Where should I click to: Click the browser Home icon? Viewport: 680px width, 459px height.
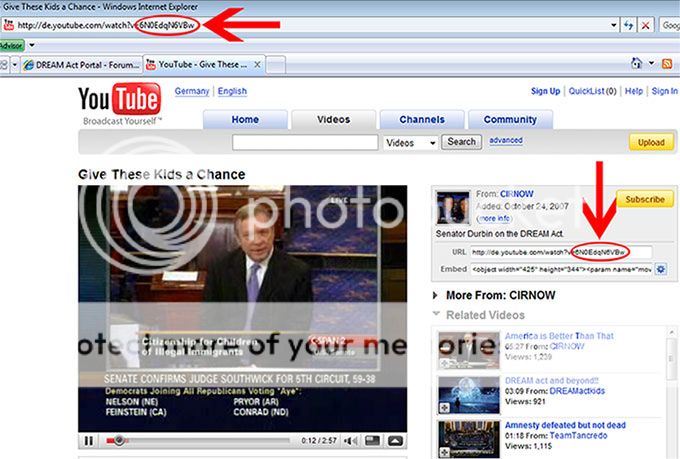pyautogui.click(x=636, y=64)
